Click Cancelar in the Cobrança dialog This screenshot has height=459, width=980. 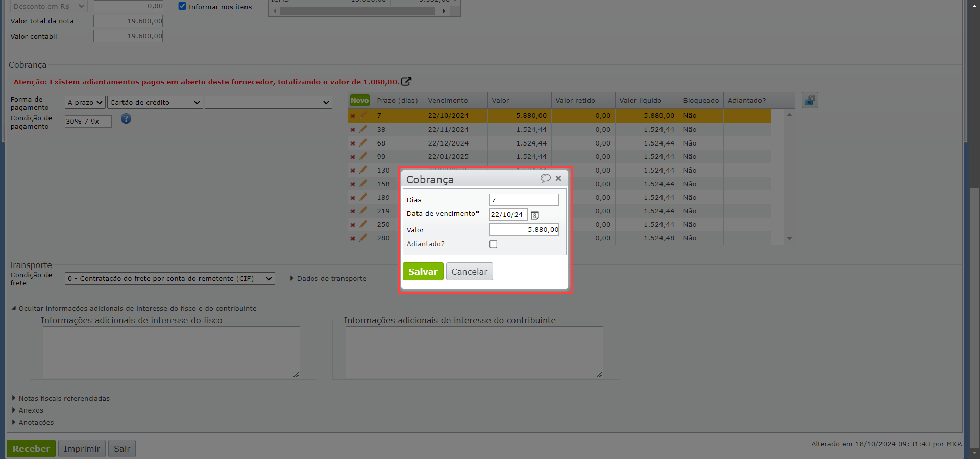[470, 272]
